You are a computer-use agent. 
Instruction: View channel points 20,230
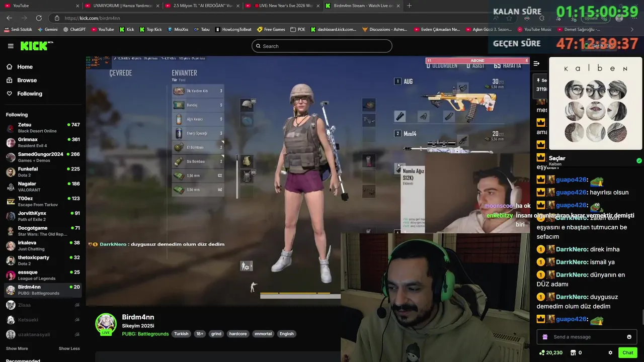click(550, 353)
